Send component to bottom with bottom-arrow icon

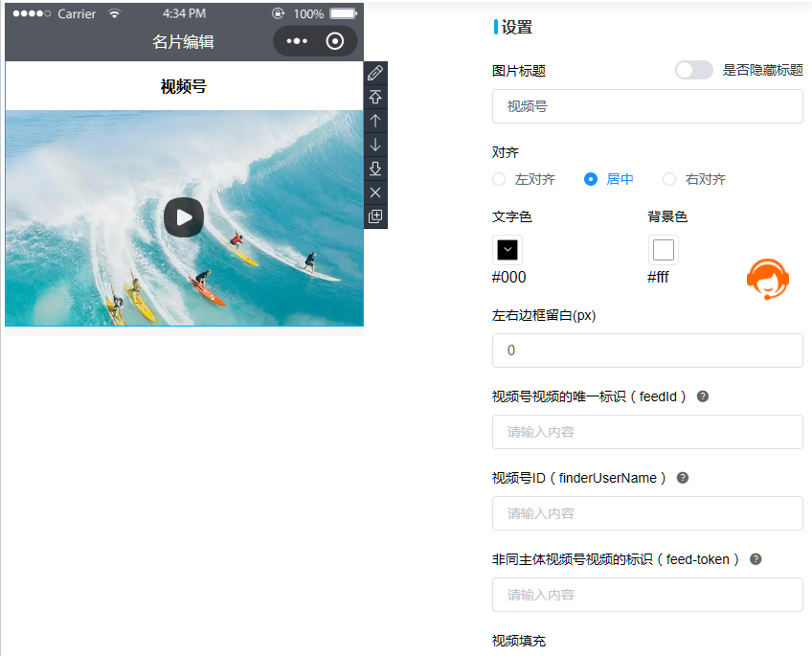pos(375,169)
